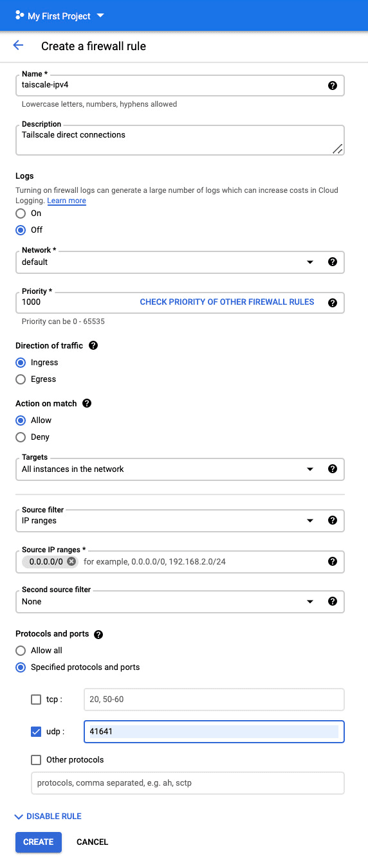
Task: Select the Egress traffic direction
Action: [x=21, y=379]
